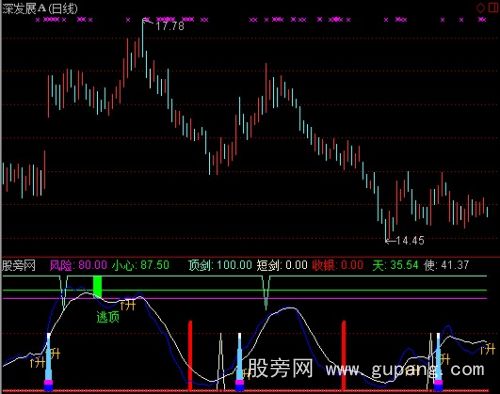Click the chart title 深发展A (日线)
500x394 pixels.
[40, 8]
